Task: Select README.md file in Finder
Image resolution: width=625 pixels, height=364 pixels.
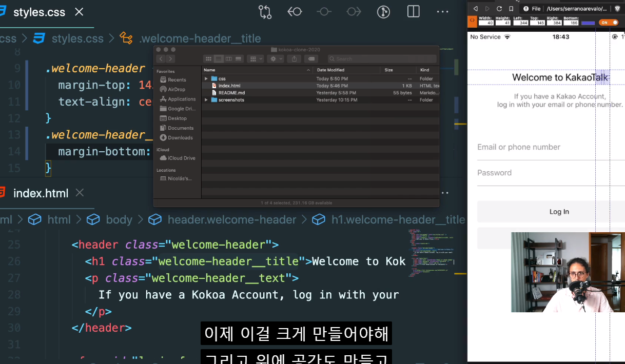Action: [321, 93]
